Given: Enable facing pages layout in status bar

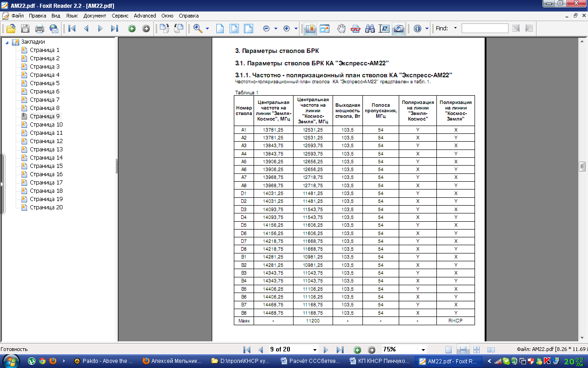Looking at the screenshot, I should coord(491,350).
